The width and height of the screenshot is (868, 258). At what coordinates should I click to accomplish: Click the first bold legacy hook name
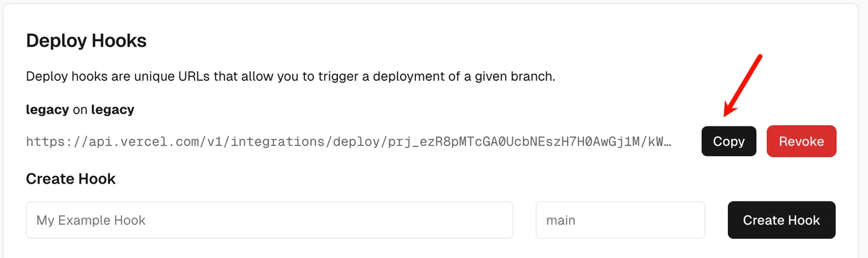(47, 110)
